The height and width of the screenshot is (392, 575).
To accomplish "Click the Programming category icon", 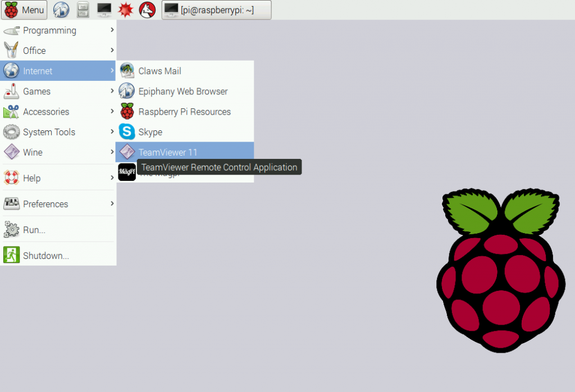I will (11, 31).
